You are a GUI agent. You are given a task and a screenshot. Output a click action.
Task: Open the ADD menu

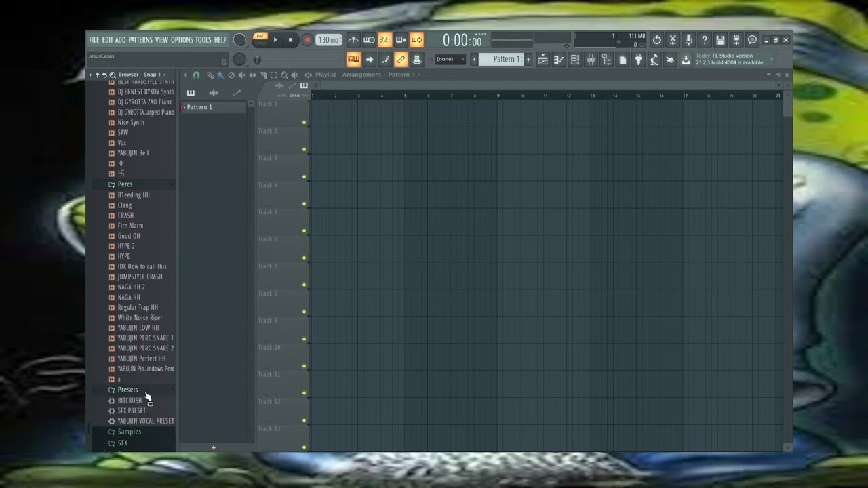pos(120,40)
